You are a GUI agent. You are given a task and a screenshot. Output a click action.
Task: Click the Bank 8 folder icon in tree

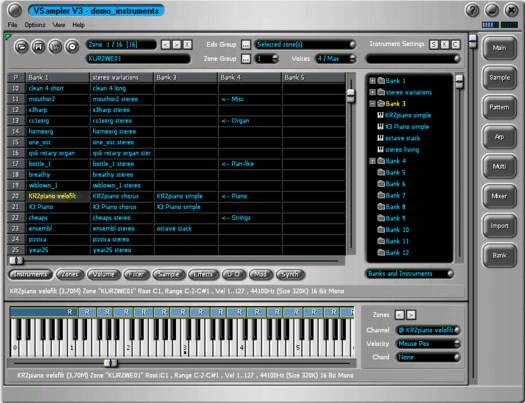pos(381,207)
